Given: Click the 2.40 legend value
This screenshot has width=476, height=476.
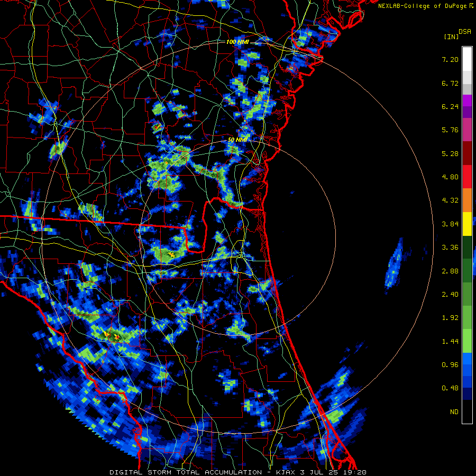Looking at the screenshot, I should (450, 295).
